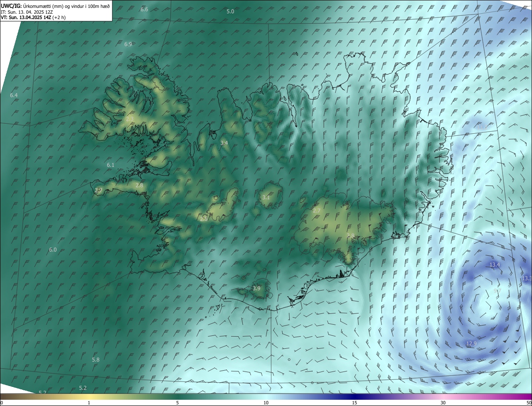Image resolution: width=532 pixels, height=406 pixels.
Task: Click the 5 tick on the colour scale
Action: tap(177, 403)
